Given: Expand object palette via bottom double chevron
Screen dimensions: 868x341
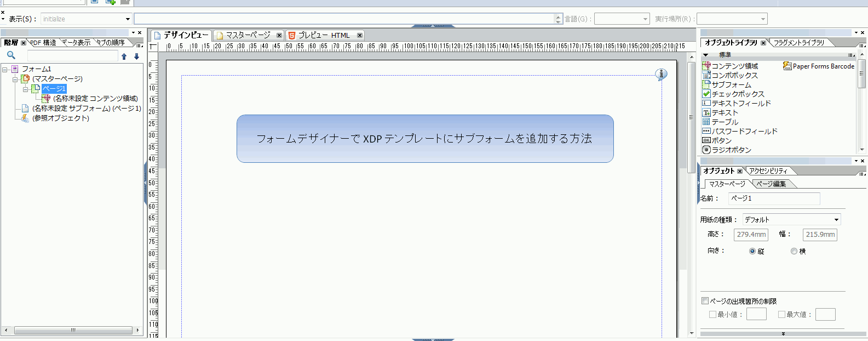Looking at the screenshot, I should [x=783, y=333].
